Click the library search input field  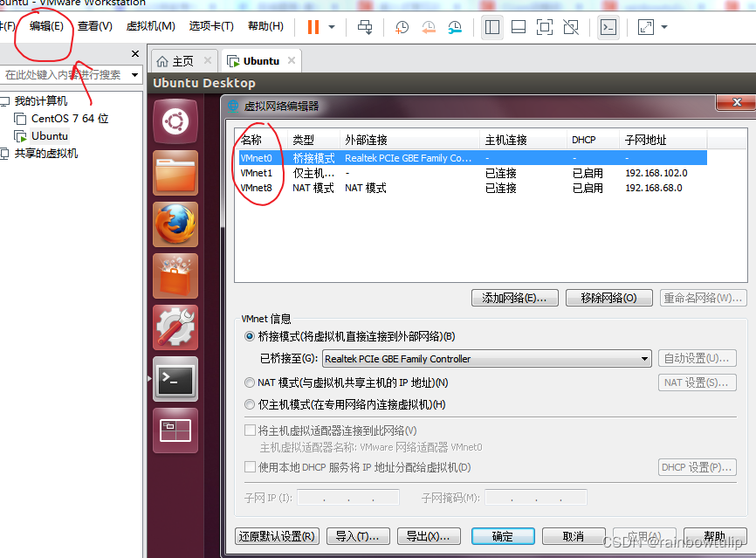pos(64,75)
